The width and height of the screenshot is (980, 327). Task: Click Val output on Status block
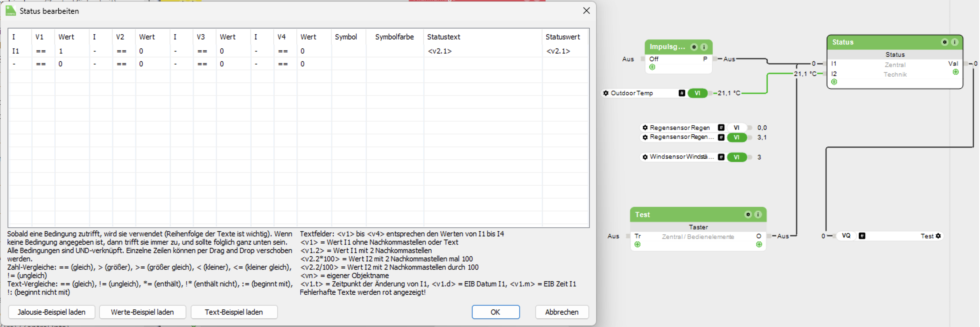coord(954,63)
